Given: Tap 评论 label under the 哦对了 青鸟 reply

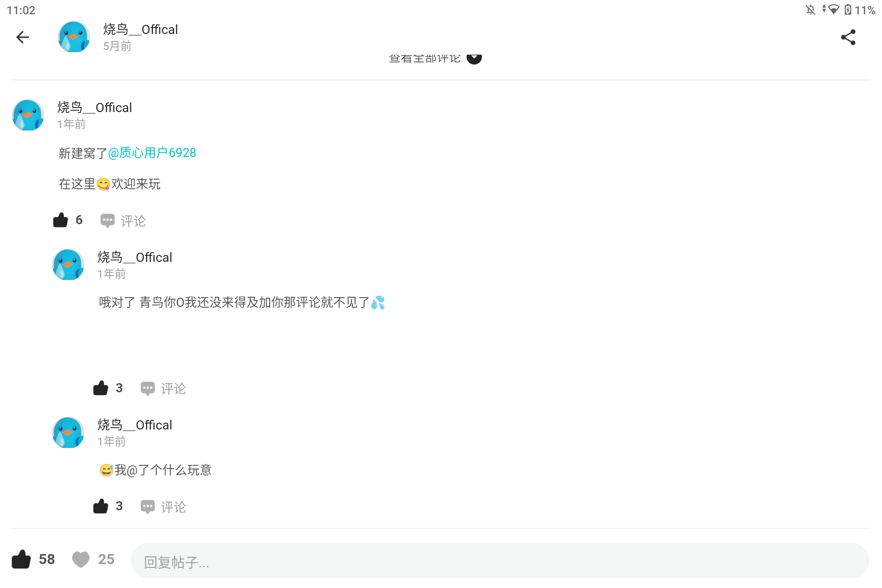Looking at the screenshot, I should tap(173, 389).
